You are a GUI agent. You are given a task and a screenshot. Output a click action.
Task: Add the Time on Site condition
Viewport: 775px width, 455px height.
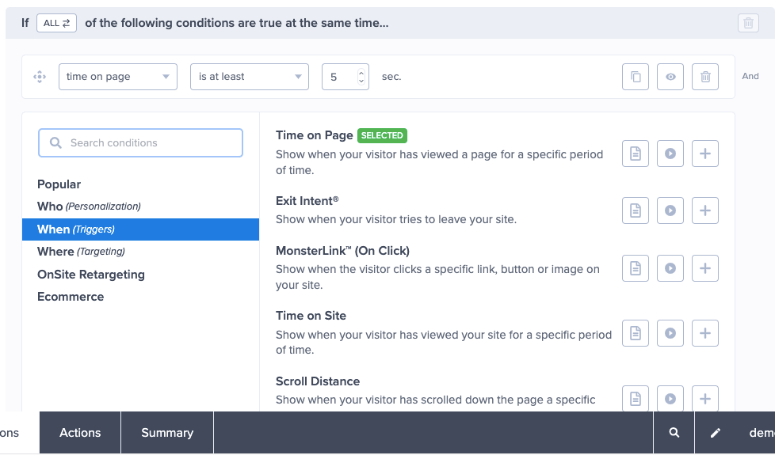[706, 333]
